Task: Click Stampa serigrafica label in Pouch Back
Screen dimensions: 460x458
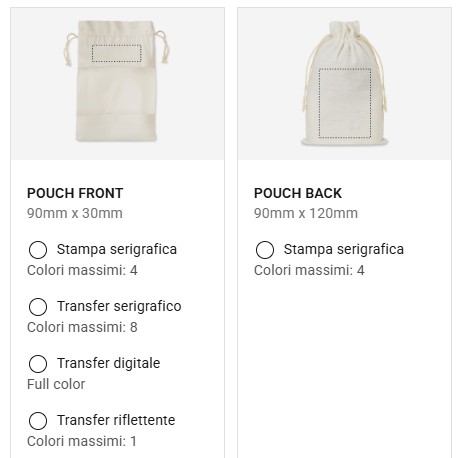Action: tap(344, 249)
